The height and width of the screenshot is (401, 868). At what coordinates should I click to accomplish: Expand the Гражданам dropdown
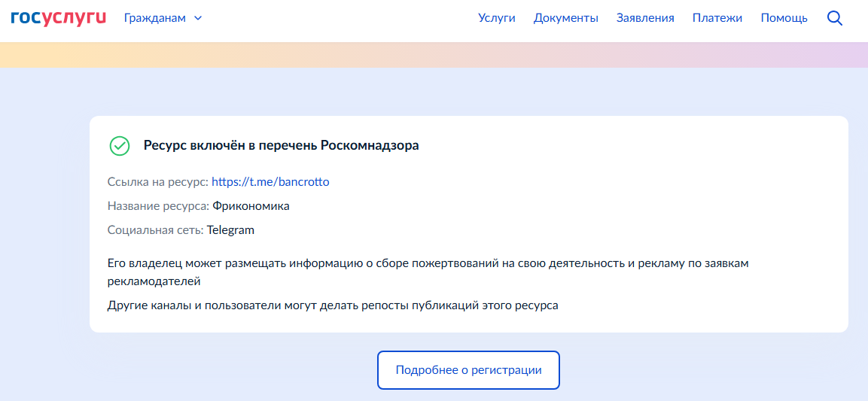[x=163, y=18]
